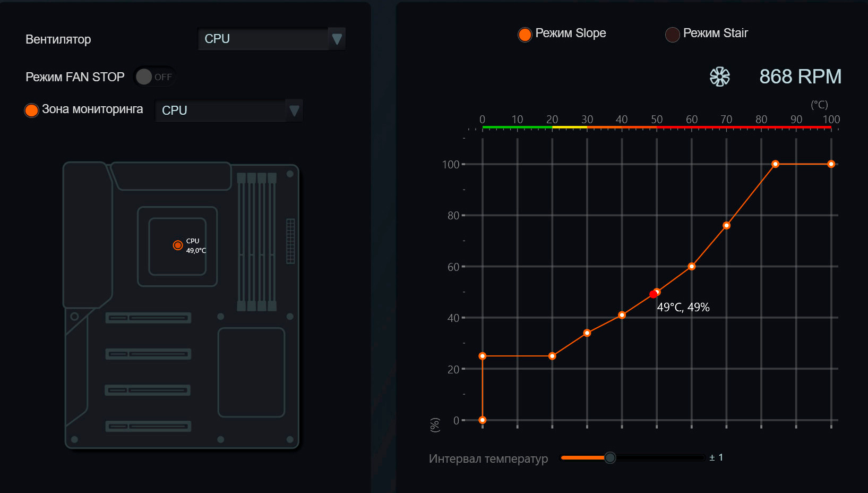
Task: Click the curve point at 100°C, 100%
Action: (831, 164)
